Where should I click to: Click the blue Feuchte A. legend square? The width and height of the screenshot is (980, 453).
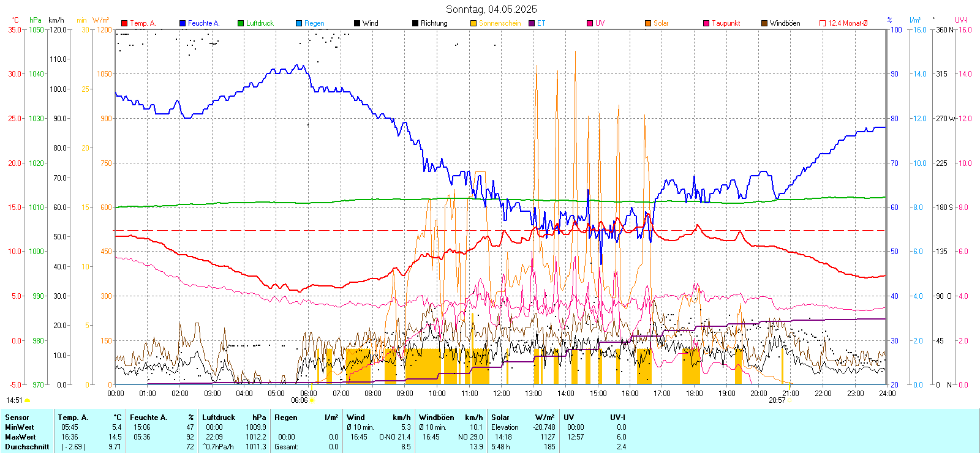[183, 23]
